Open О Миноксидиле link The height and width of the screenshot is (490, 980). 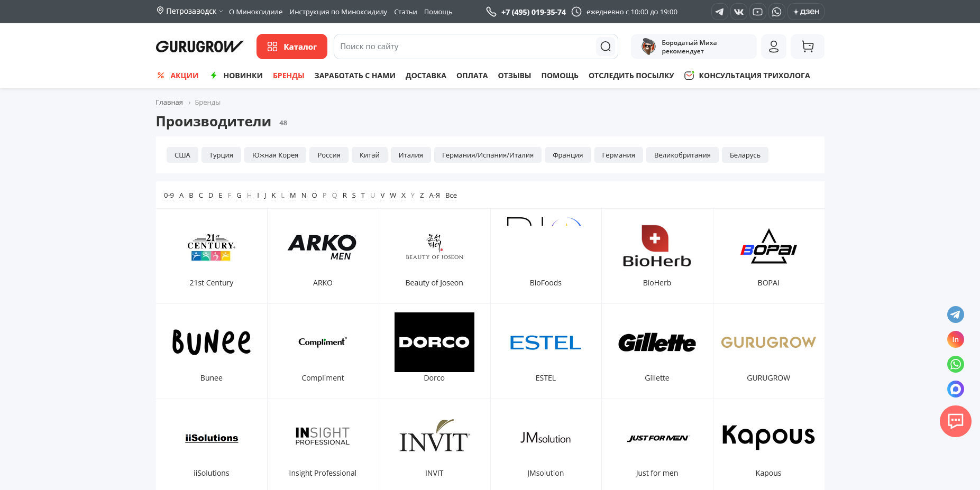255,12
